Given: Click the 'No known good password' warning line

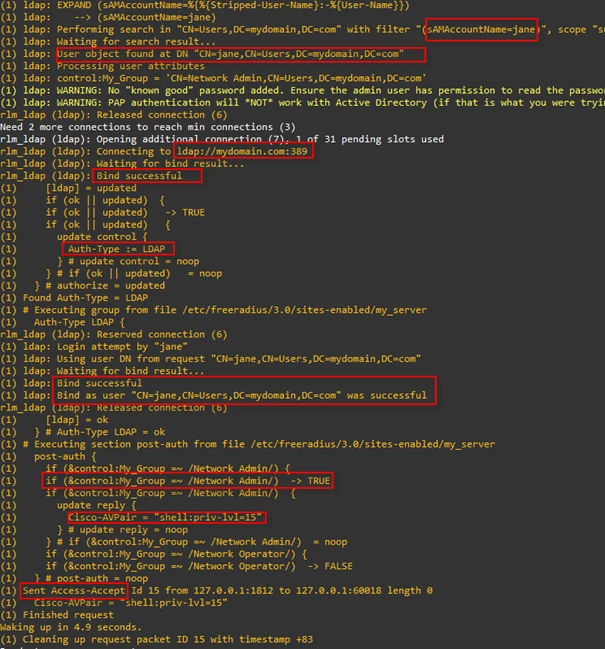Looking at the screenshot, I should pyautogui.click(x=300, y=90).
